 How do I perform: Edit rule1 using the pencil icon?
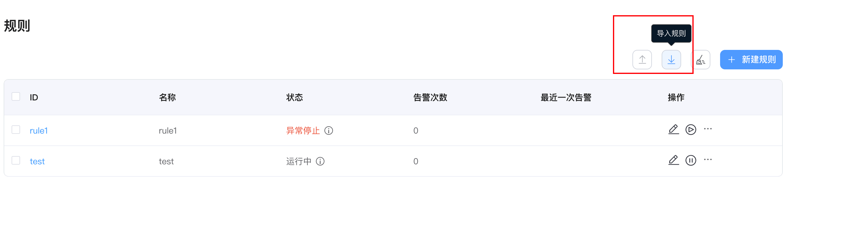[673, 130]
